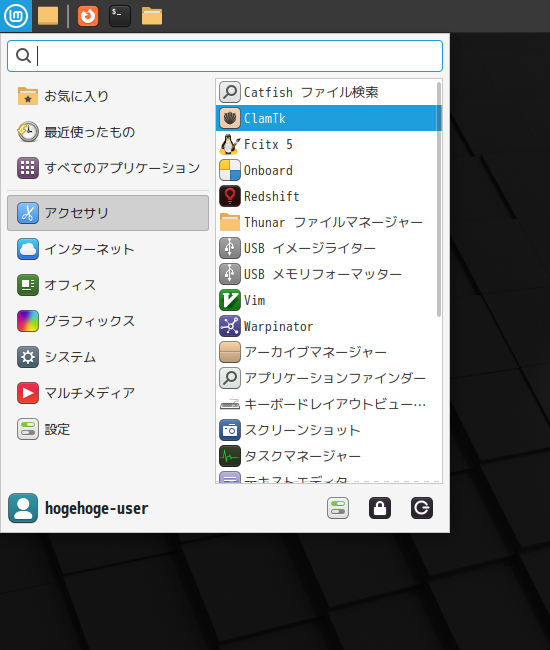
Task: Open Catfish ファイル検索
Action: (x=328, y=92)
